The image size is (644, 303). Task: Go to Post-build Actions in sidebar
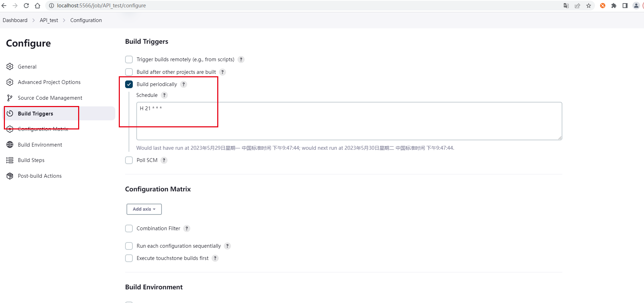pos(40,176)
